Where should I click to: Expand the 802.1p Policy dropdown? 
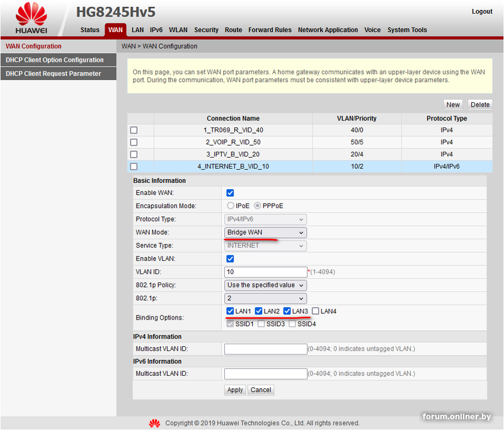coord(265,285)
